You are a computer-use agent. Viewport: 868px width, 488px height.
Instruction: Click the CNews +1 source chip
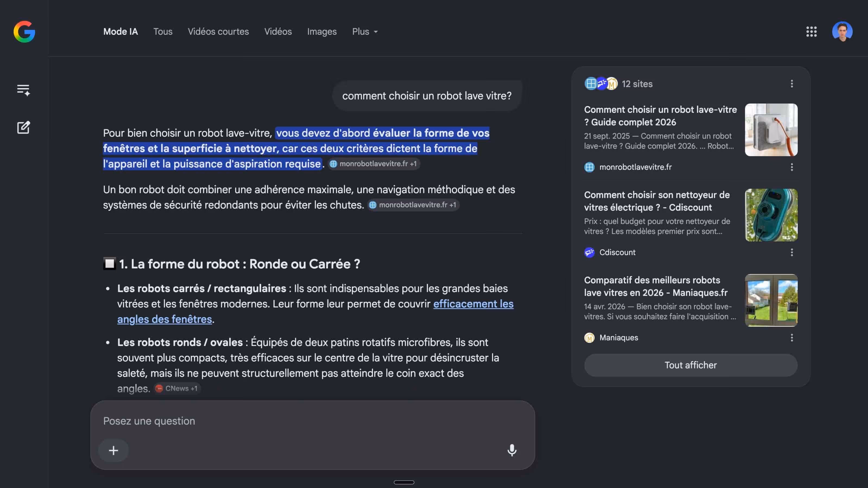(177, 388)
